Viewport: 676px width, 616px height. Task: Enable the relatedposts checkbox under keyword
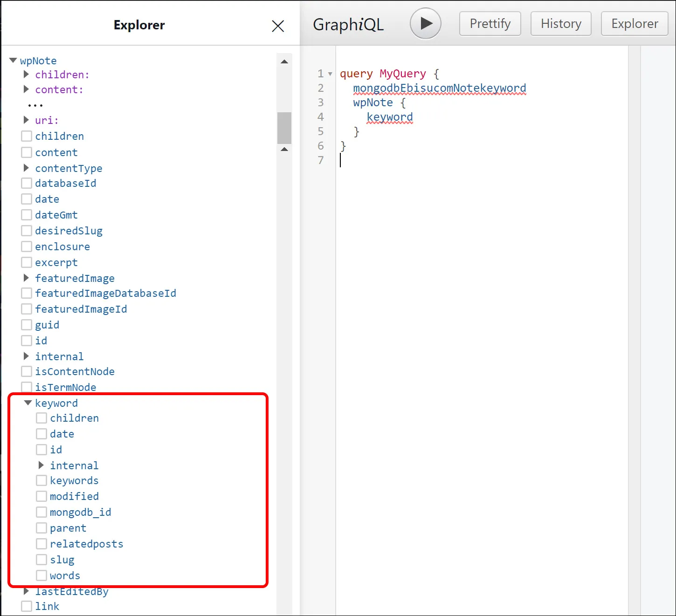point(41,544)
